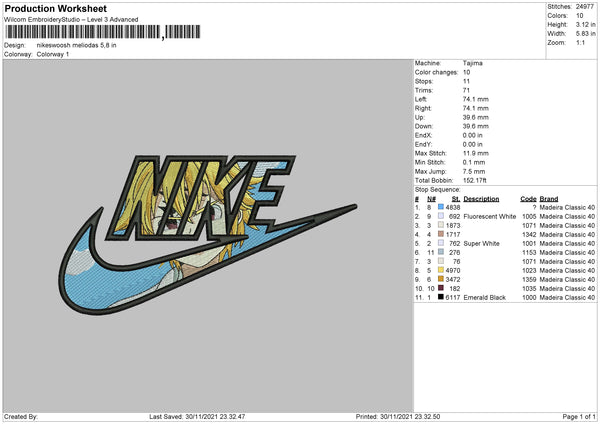
Task: Click thread code '1000' for Emerald Black
Action: pyautogui.click(x=529, y=297)
